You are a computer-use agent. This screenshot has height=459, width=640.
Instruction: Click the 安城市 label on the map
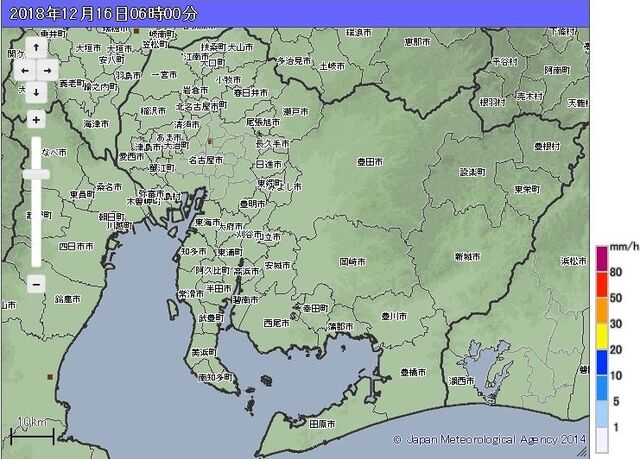click(x=278, y=265)
